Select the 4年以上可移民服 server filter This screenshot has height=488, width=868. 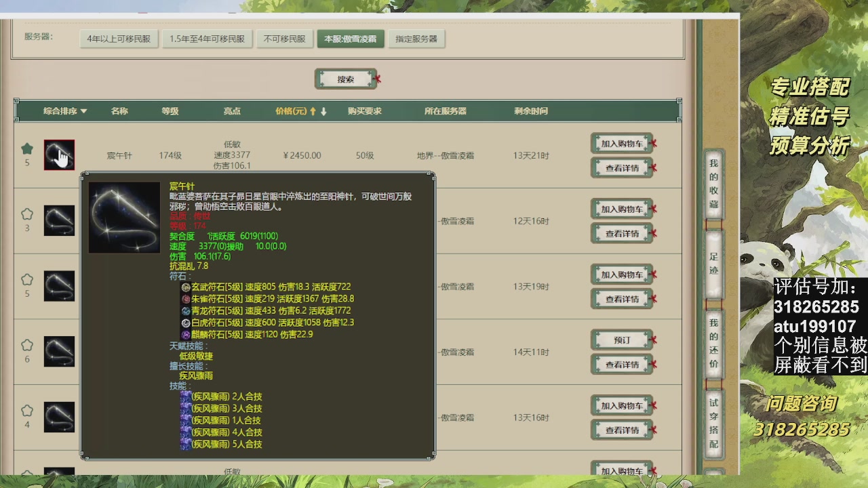(119, 39)
